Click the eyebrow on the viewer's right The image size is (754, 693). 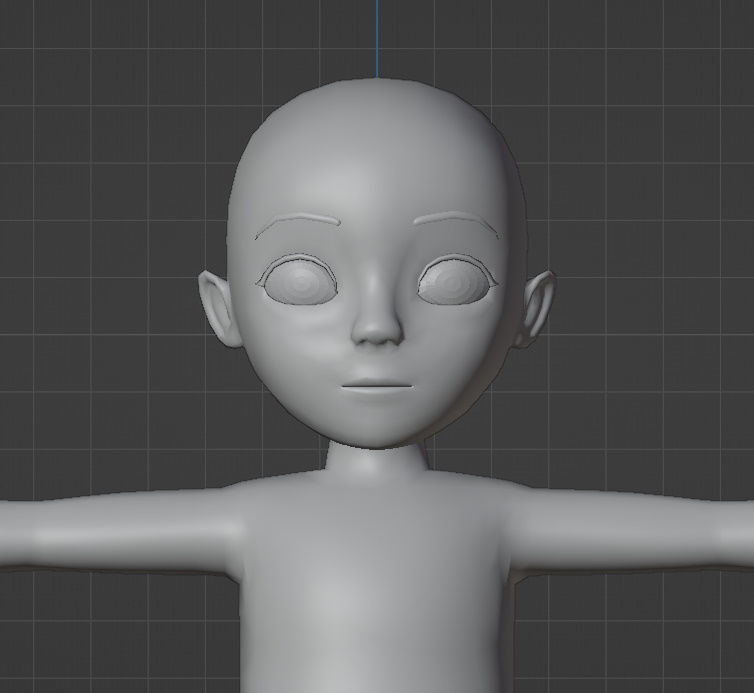coord(457,224)
